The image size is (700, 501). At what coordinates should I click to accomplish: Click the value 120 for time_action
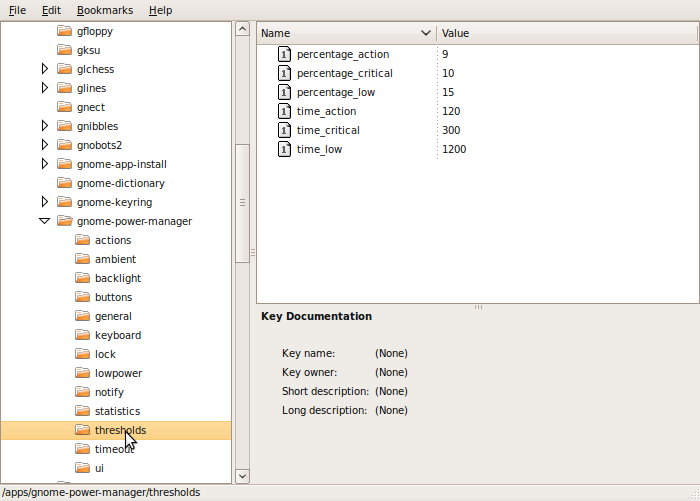point(451,111)
